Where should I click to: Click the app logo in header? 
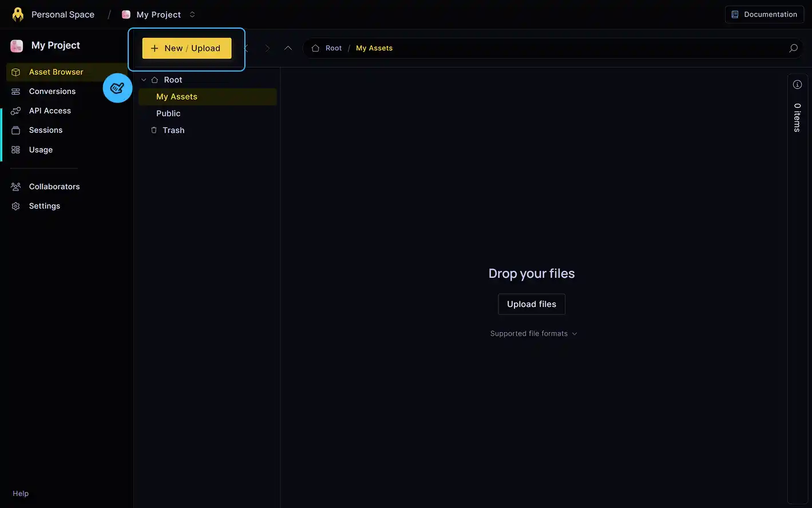pyautogui.click(x=18, y=14)
